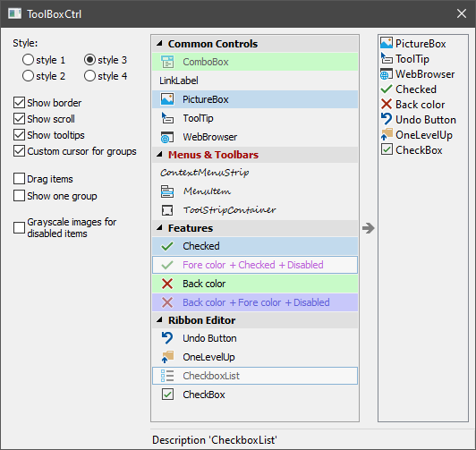Screen dimensions: 476x450
Task: Click the WebBrowser globe icon in the center list
Action: [x=167, y=137]
